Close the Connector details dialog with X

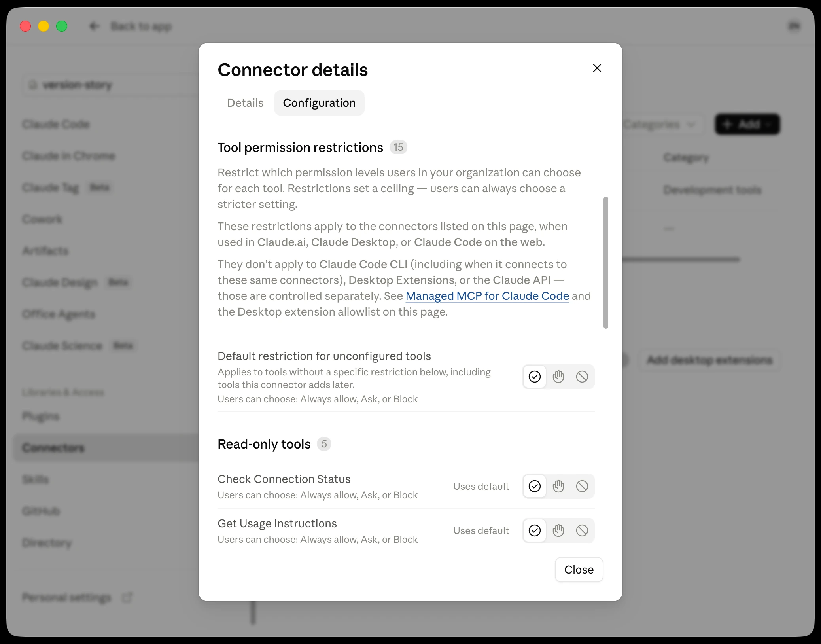click(597, 68)
